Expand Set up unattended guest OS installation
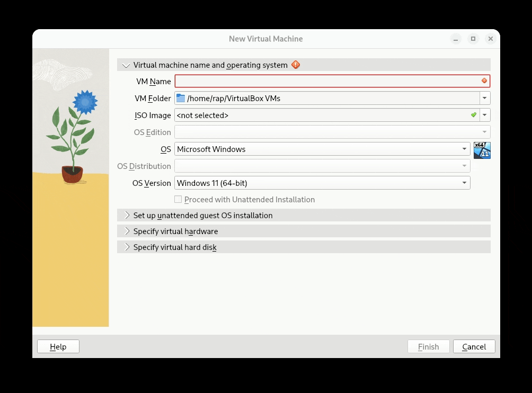The image size is (532, 393). [x=126, y=216]
